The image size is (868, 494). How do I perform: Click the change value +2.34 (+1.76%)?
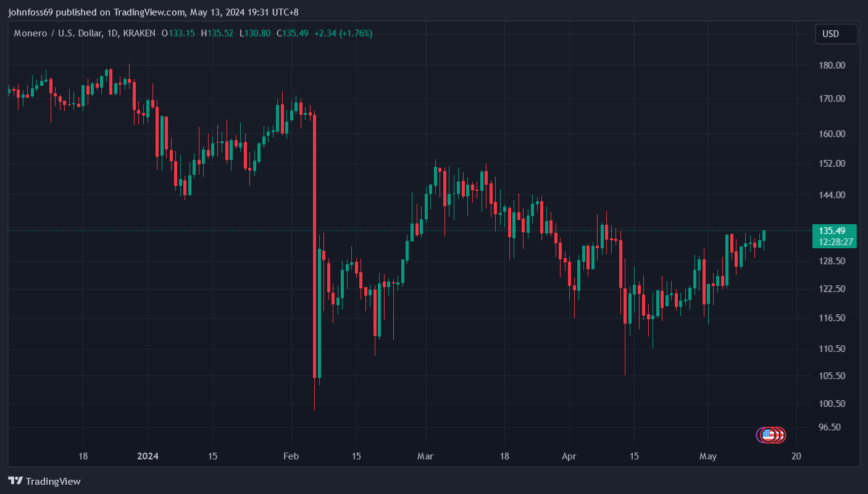coord(343,33)
